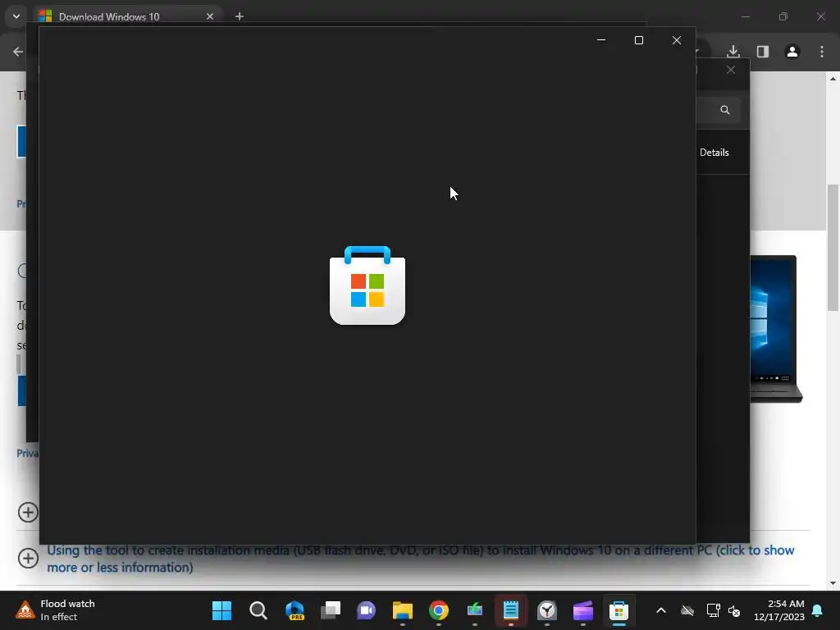Open the Chrome three-dot menu
Image resolution: width=840 pixels, height=630 pixels.
[x=822, y=52]
